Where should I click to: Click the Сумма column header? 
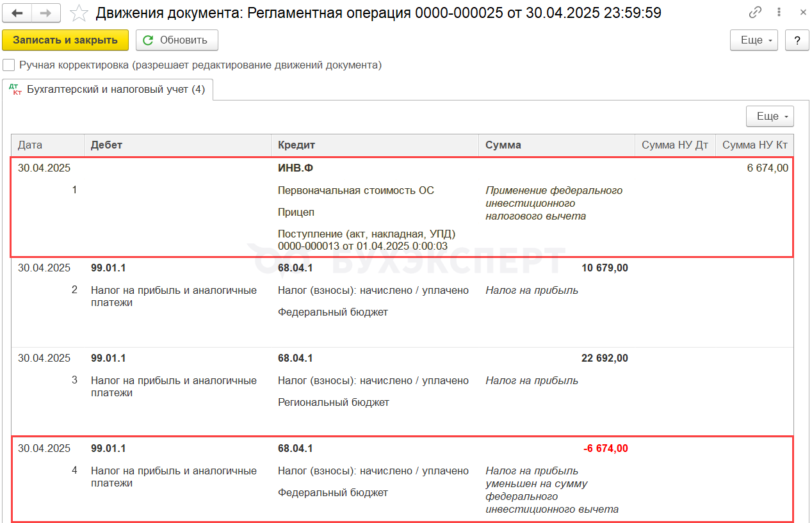coord(556,145)
